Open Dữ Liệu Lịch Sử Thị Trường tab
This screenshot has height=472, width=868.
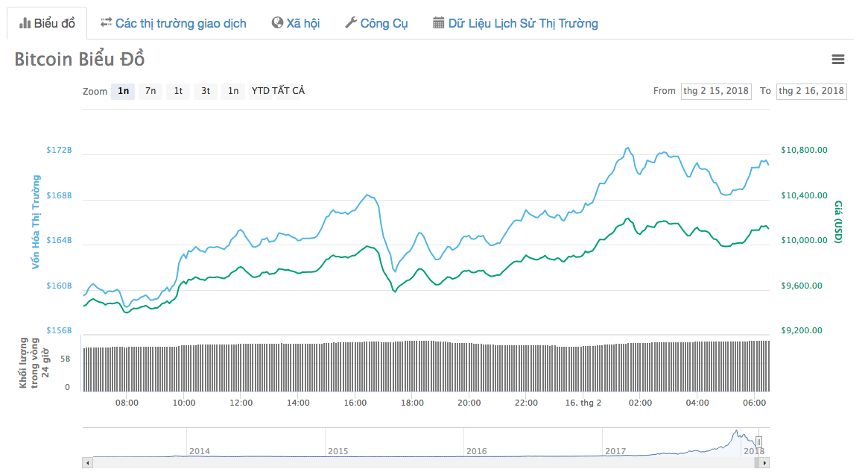click(x=516, y=23)
